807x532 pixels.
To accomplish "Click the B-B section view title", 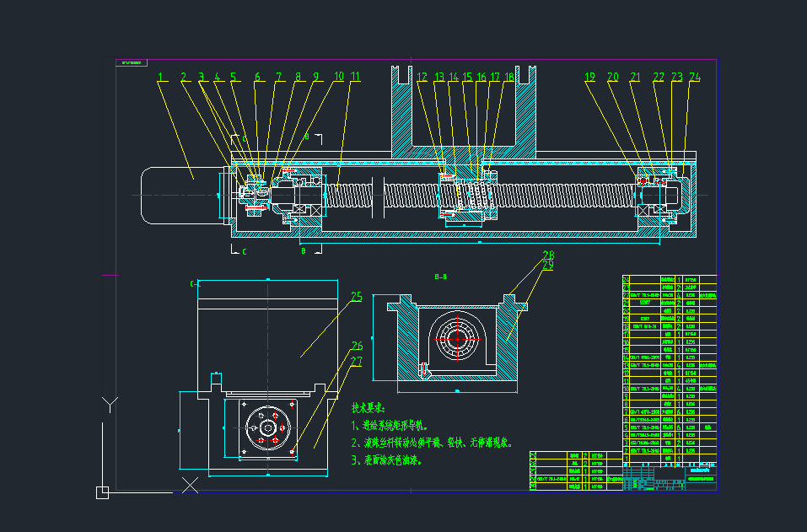I will coord(439,277).
